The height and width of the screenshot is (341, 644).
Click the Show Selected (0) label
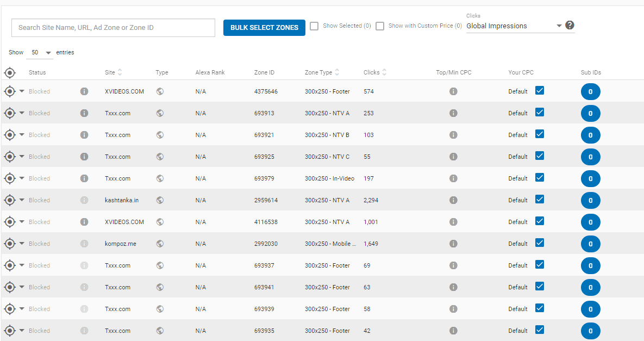pyautogui.click(x=347, y=26)
